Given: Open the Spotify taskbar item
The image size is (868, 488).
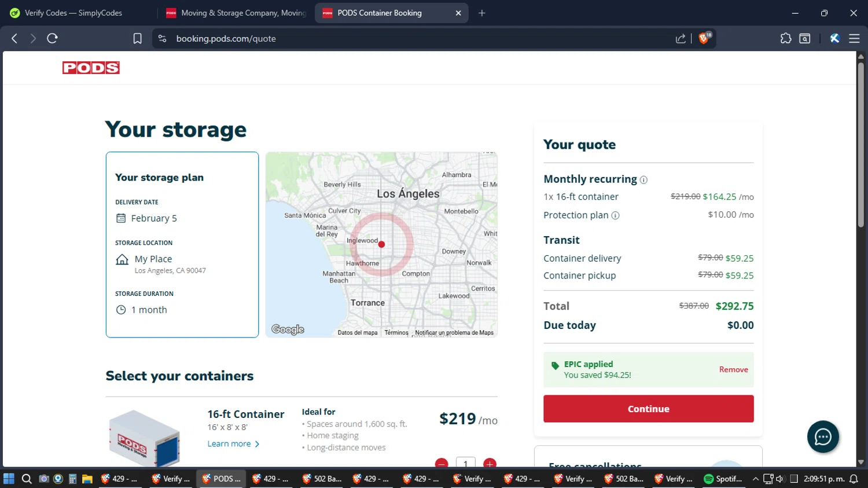Looking at the screenshot, I should point(723,479).
